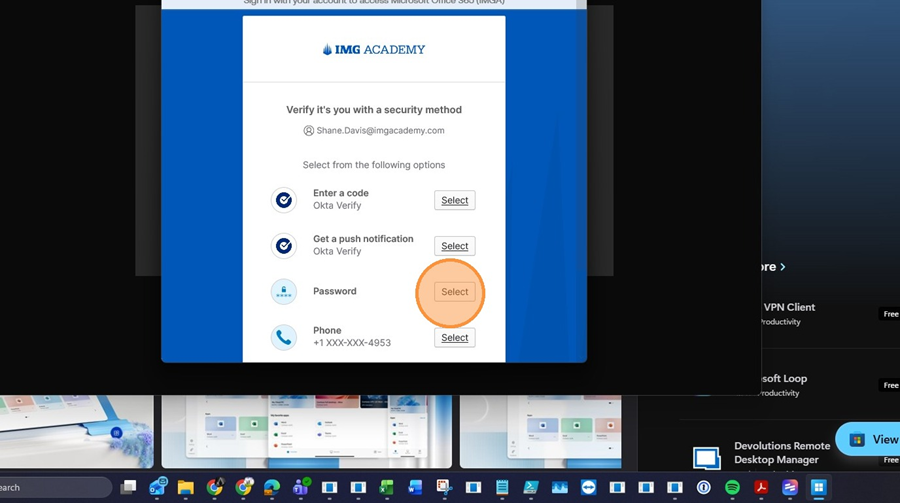Click the Devolutions Remote Desktop Manager icon

click(x=707, y=458)
